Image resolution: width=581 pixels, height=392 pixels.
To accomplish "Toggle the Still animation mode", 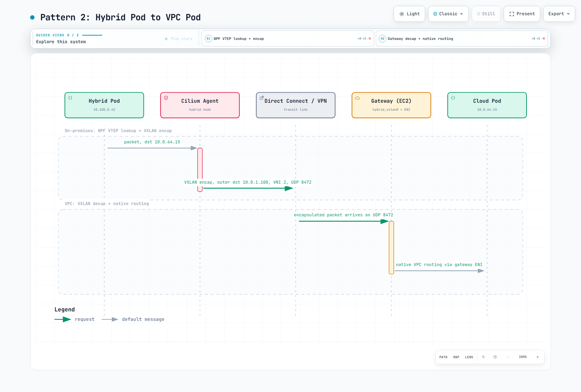I will pos(486,14).
